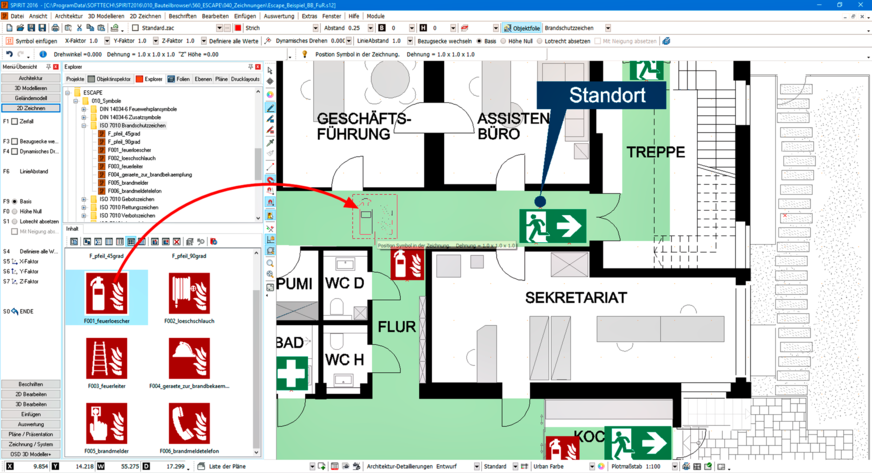Toggle the Zeifall checkbox (F1)

click(x=15, y=121)
